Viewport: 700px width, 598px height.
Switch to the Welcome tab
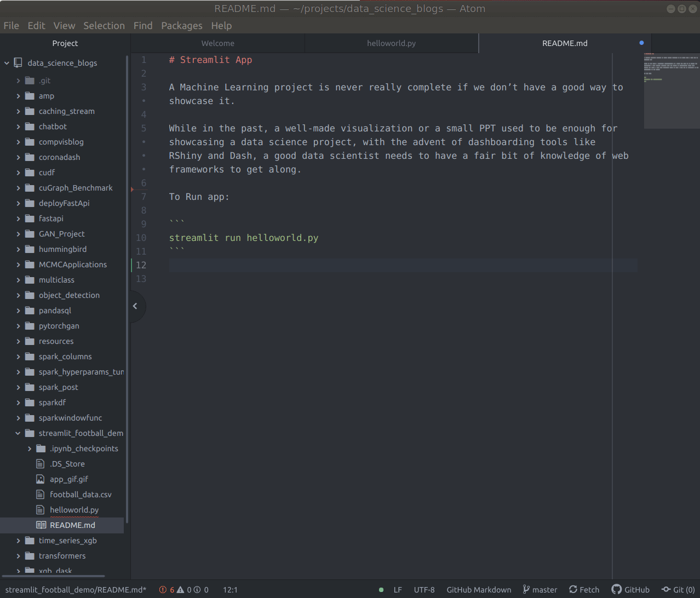(217, 43)
